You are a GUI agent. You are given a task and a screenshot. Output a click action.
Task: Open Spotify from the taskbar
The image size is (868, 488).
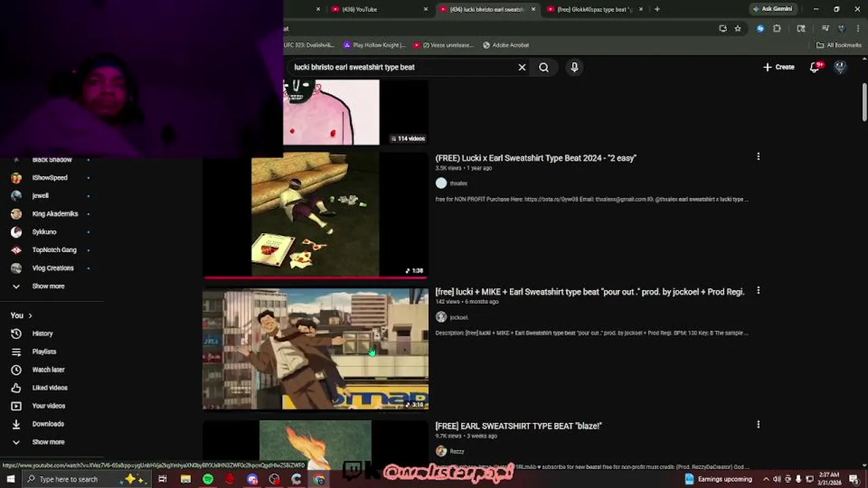(208, 479)
